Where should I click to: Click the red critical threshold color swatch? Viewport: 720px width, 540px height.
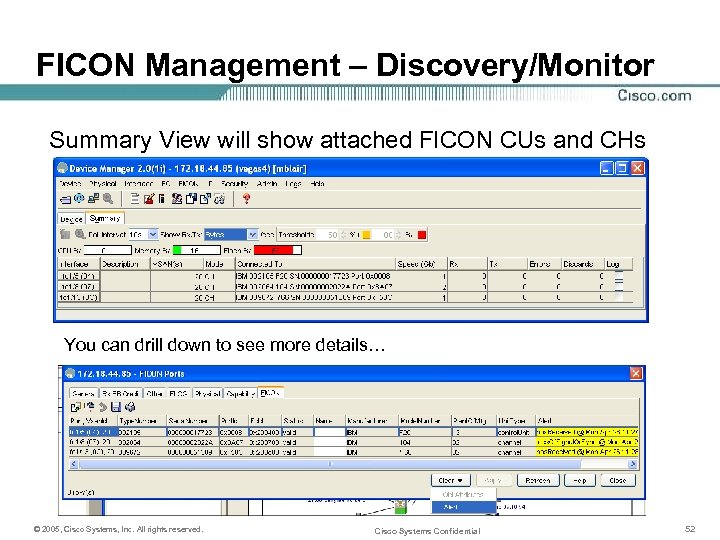tap(422, 235)
